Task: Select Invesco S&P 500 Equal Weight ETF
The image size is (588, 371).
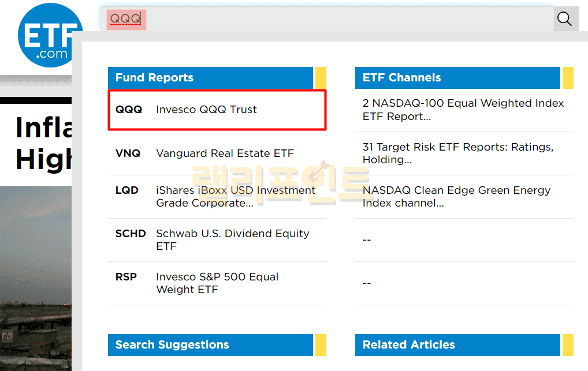Action: (x=217, y=283)
